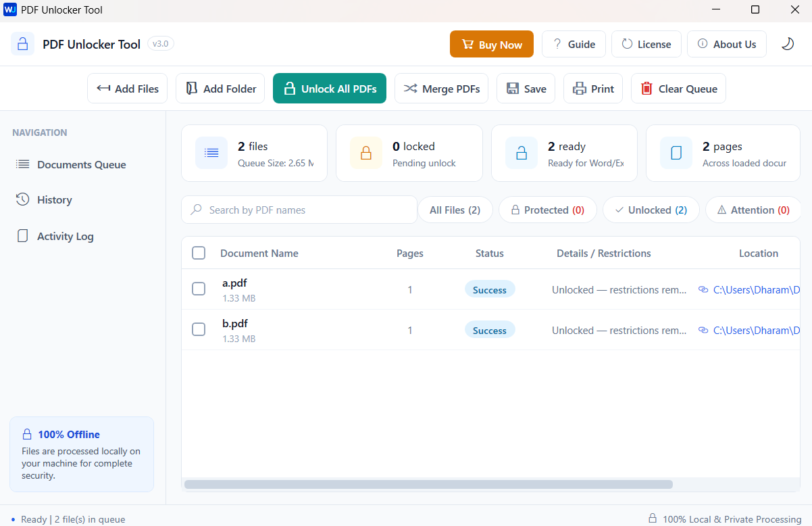
Task: Click the b.pdf file name
Action: coord(235,324)
